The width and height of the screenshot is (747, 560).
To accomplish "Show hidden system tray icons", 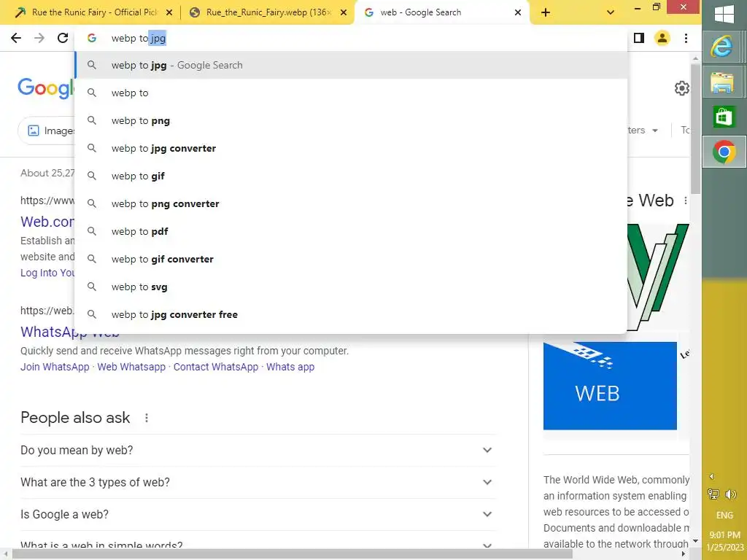I will [x=711, y=477].
